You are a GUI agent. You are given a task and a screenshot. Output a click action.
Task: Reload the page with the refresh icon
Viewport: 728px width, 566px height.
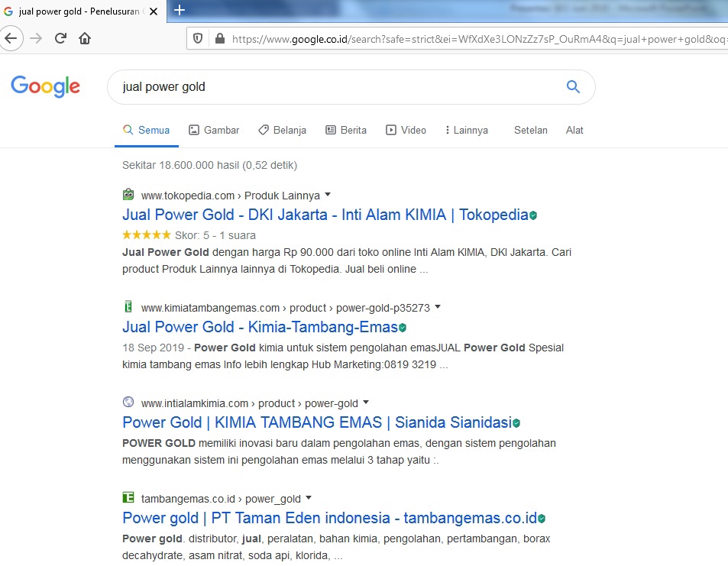tap(60, 38)
